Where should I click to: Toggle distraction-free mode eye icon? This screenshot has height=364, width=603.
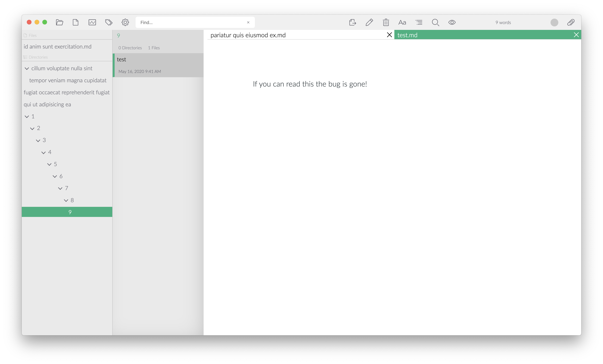[x=452, y=22]
